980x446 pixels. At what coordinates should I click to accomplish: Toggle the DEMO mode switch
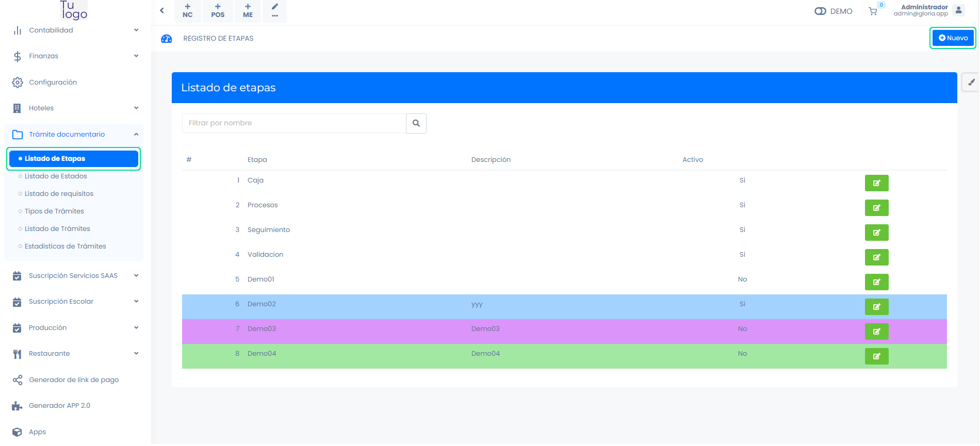click(x=820, y=11)
